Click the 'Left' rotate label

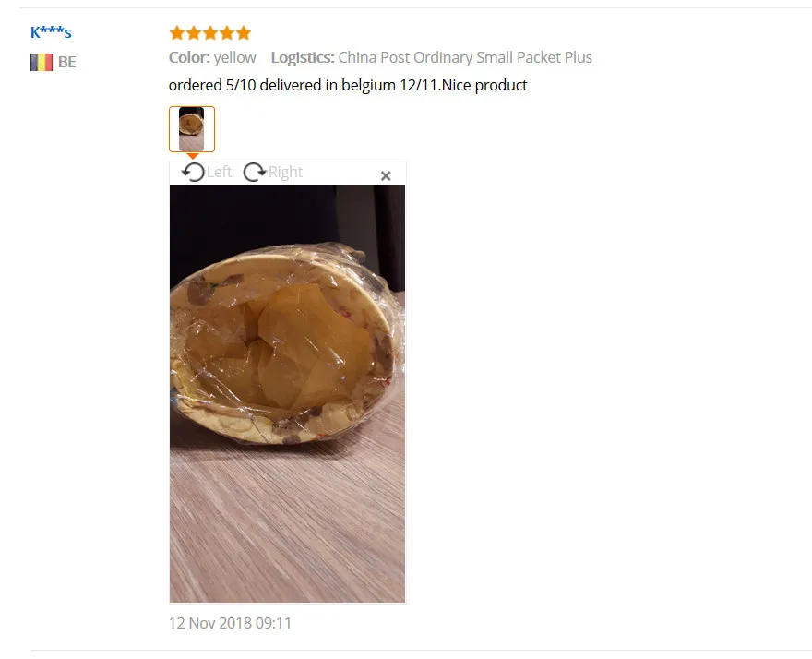click(x=219, y=172)
